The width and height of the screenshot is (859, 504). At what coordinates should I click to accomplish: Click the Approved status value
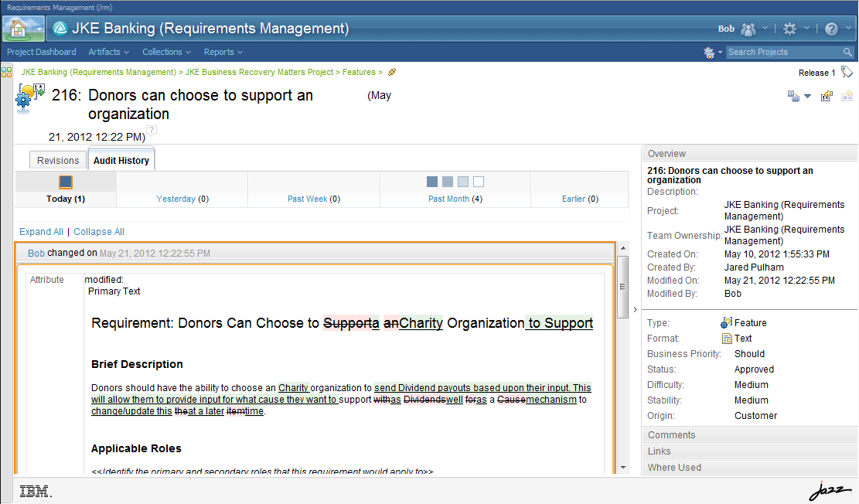click(754, 369)
